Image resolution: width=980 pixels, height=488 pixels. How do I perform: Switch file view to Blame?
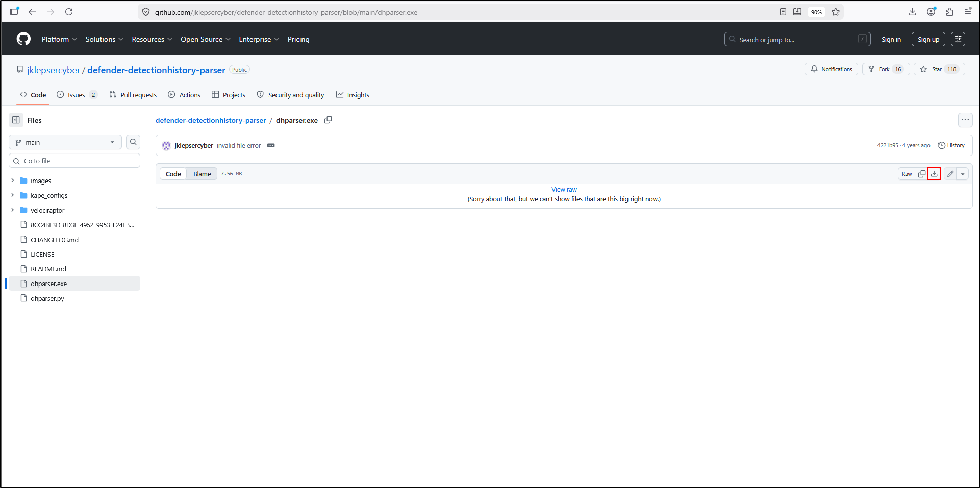click(202, 174)
